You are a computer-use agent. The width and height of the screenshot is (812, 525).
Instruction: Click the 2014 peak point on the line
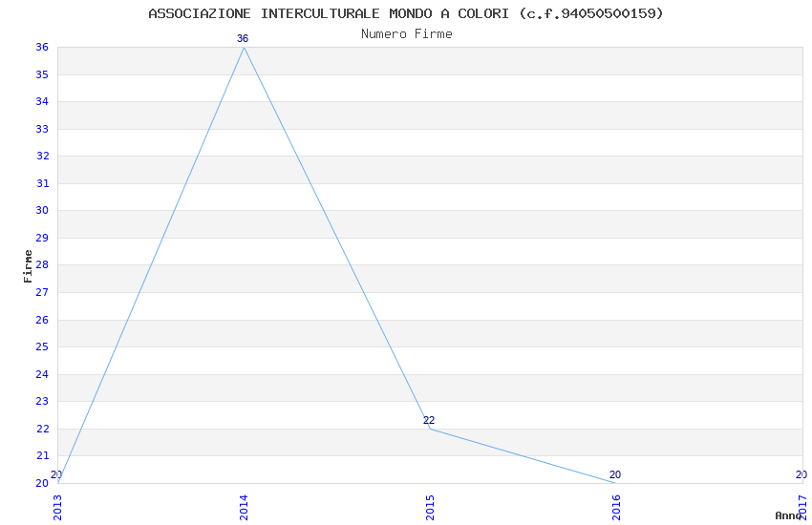pyautogui.click(x=244, y=48)
